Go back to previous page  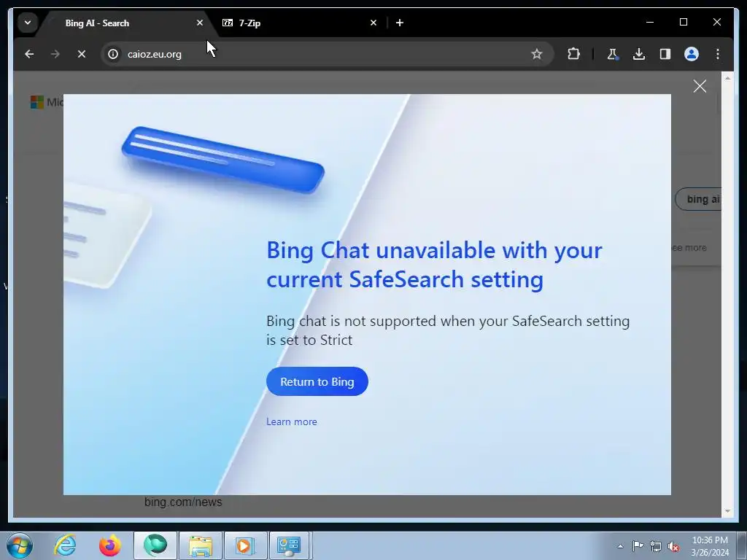click(x=29, y=54)
